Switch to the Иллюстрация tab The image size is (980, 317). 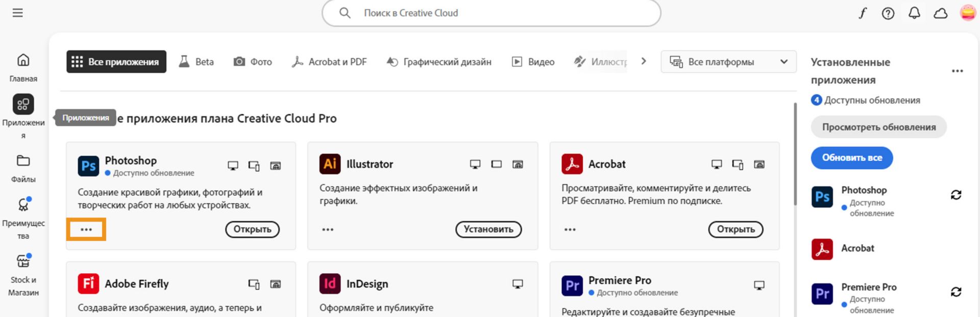600,62
